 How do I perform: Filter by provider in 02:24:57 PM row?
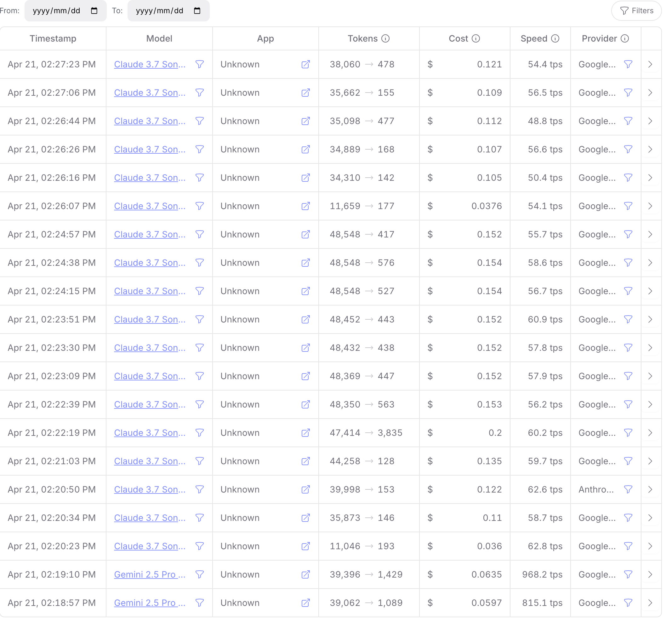pos(628,234)
